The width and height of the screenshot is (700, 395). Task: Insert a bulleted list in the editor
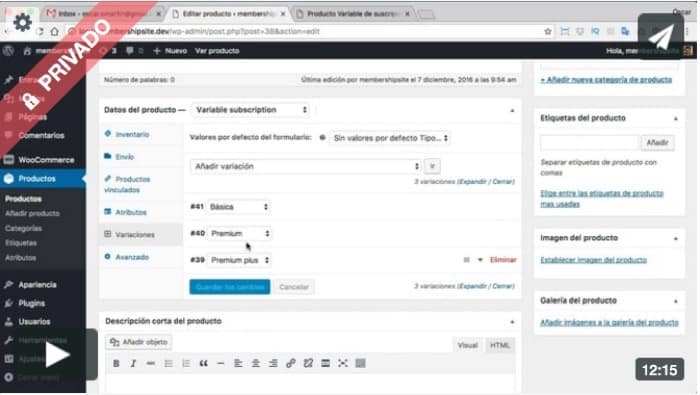[x=168, y=363]
